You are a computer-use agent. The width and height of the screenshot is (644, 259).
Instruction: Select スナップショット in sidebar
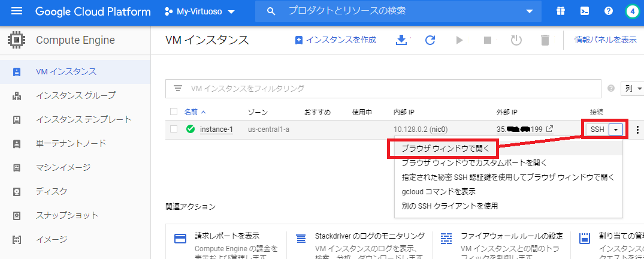pos(75,215)
